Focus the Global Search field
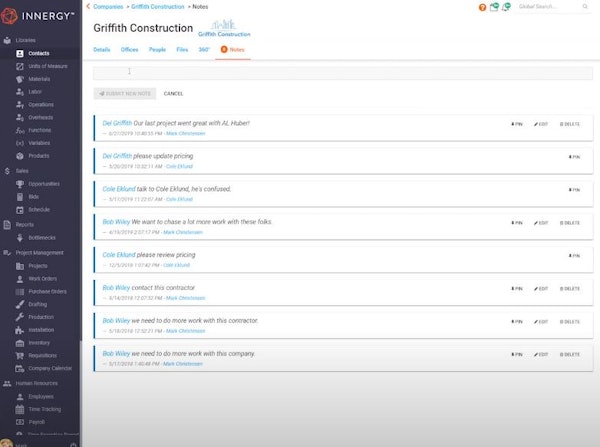600x447 pixels. point(549,7)
